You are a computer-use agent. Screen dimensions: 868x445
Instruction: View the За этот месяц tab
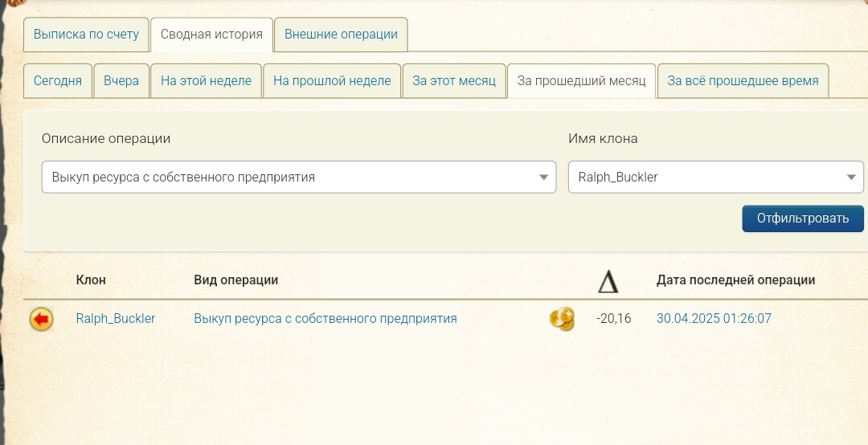pos(454,81)
